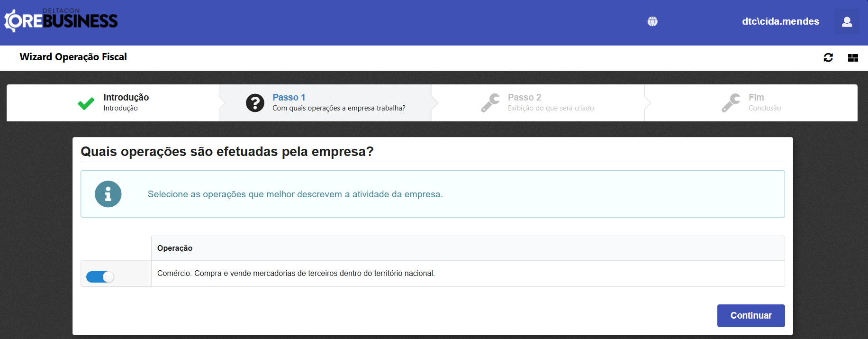Open the user profile avatar menu
The height and width of the screenshot is (339, 868).
[x=847, y=22]
